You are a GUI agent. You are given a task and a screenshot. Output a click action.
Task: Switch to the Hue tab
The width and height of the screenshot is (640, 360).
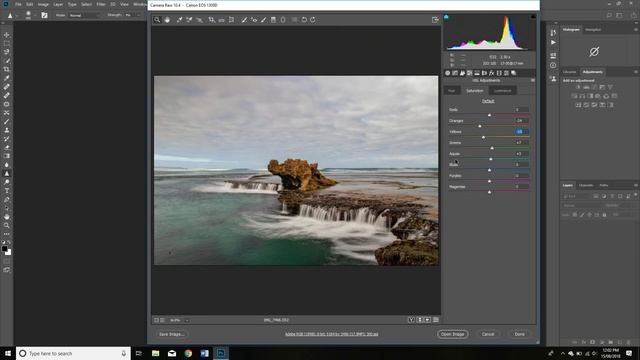(x=452, y=91)
